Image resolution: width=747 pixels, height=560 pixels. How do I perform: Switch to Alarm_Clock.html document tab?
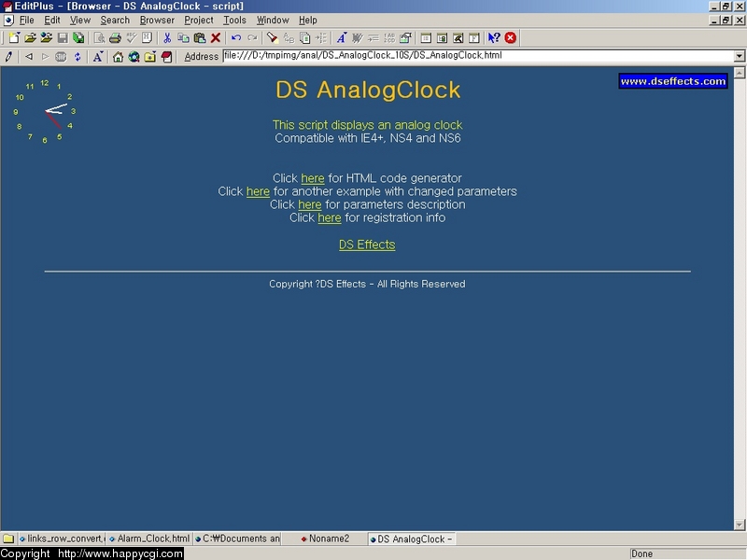[149, 539]
